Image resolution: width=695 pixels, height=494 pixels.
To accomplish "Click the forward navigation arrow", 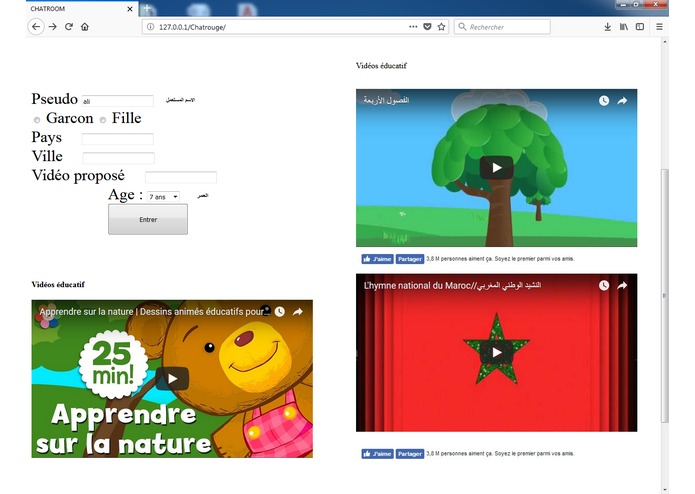I will (x=53, y=27).
